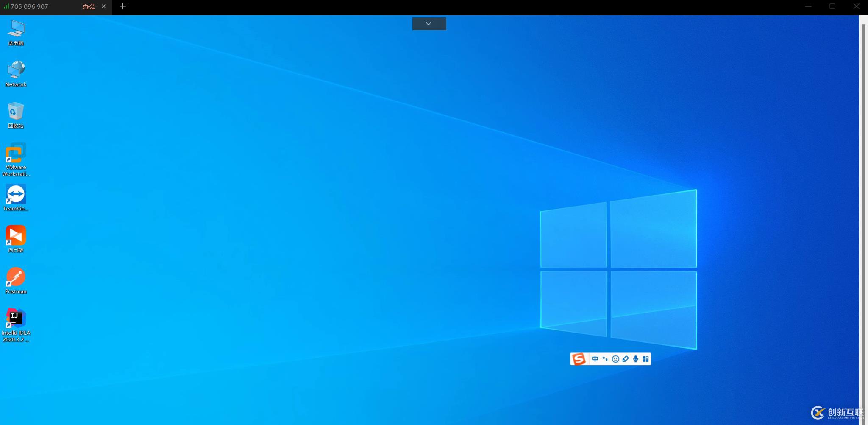
Task: Select the 回收站 recycle bin icon
Action: click(x=16, y=115)
